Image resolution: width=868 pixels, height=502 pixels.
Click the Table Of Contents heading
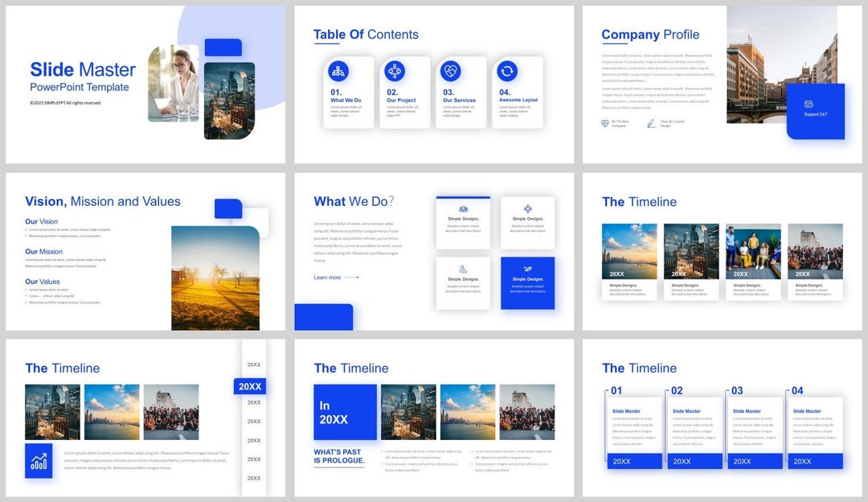366,35
